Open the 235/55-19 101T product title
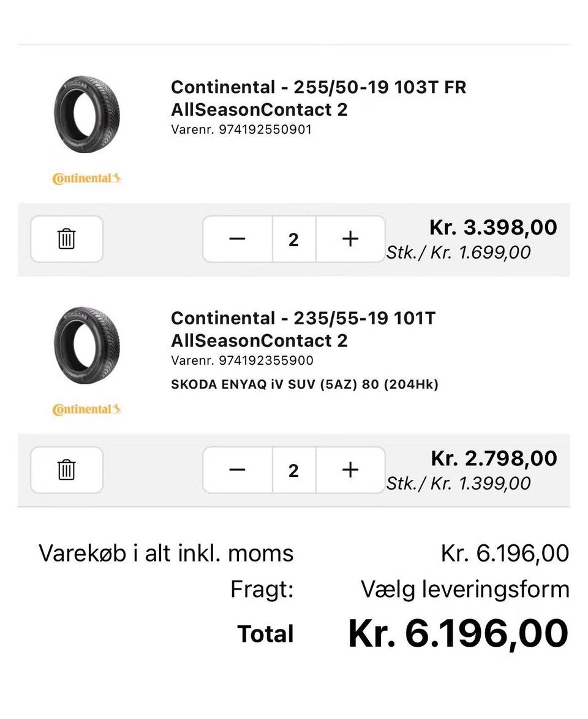The image size is (588, 719). point(303,329)
